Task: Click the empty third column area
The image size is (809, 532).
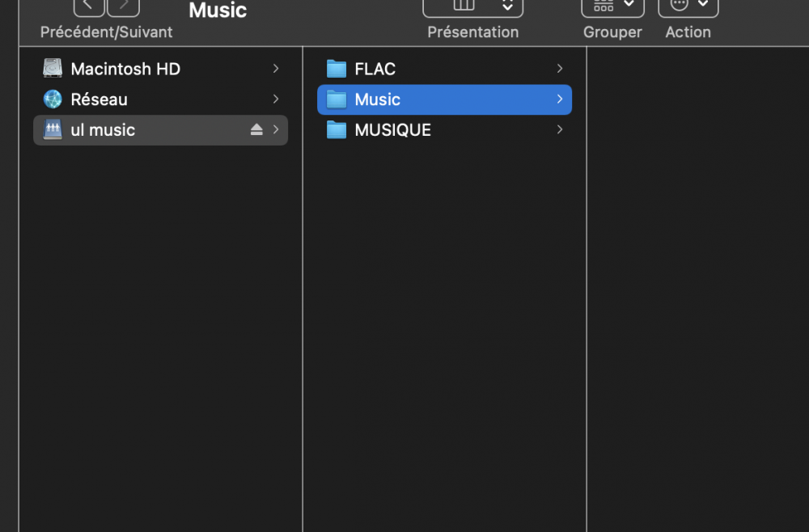Action: [x=697, y=289]
